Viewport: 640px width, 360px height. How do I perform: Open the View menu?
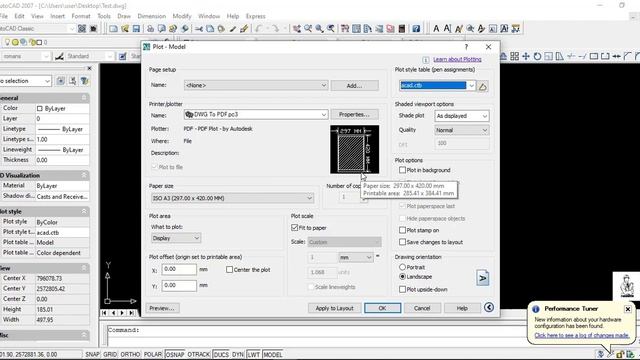[x=37, y=16]
